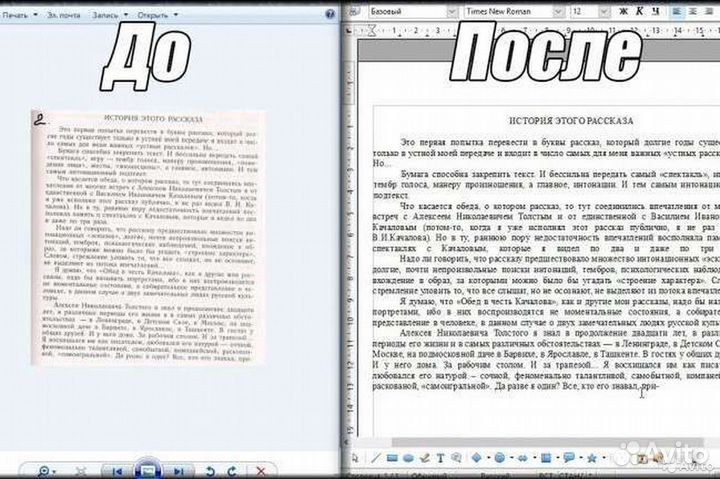Open the Symbol Shapes dropdown arrow
720x479 pixels.
(x=511, y=458)
